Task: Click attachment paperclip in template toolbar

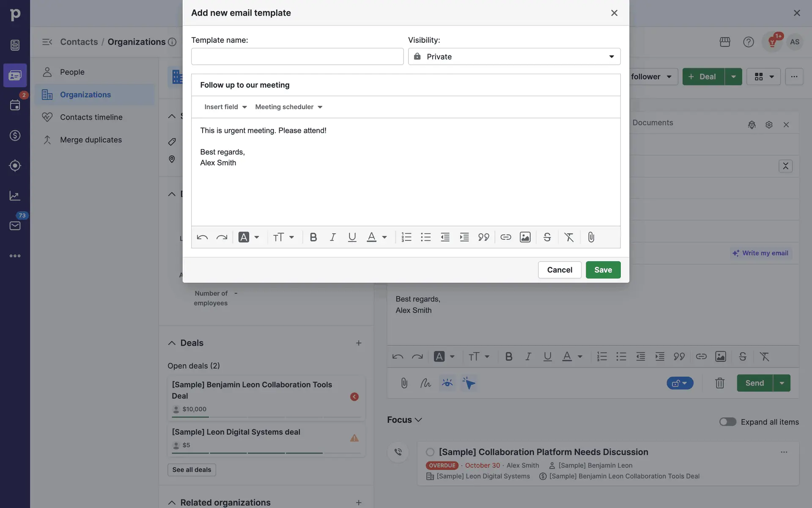Action: pos(591,237)
